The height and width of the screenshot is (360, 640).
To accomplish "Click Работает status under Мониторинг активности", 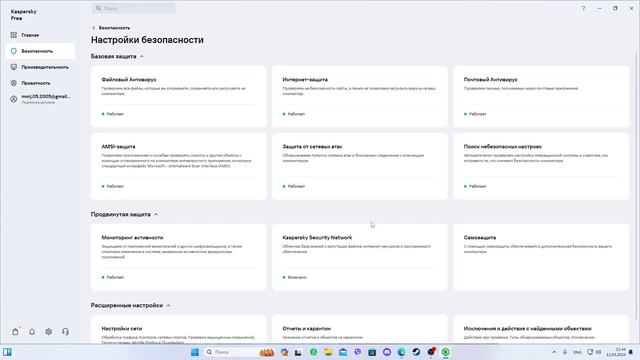I will (x=113, y=277).
